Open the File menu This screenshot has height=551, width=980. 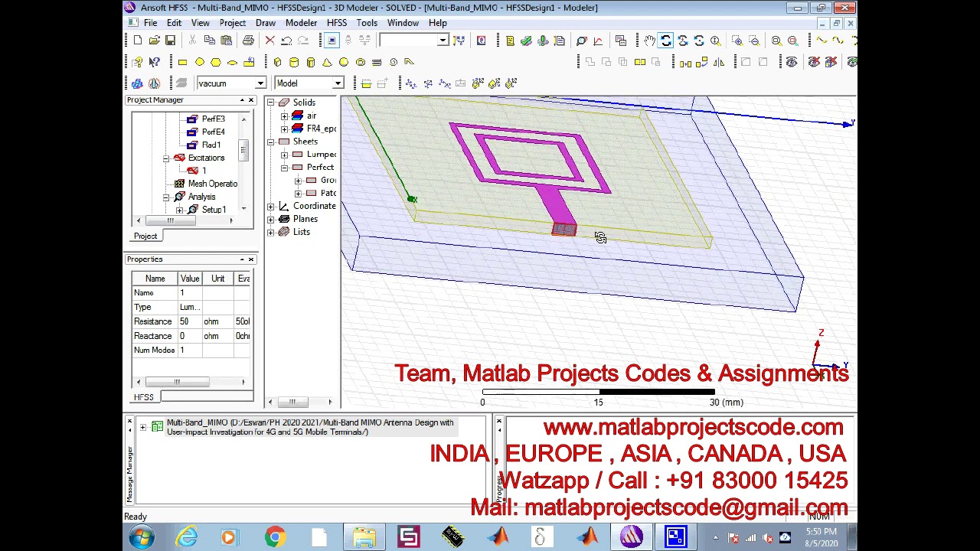coord(150,23)
